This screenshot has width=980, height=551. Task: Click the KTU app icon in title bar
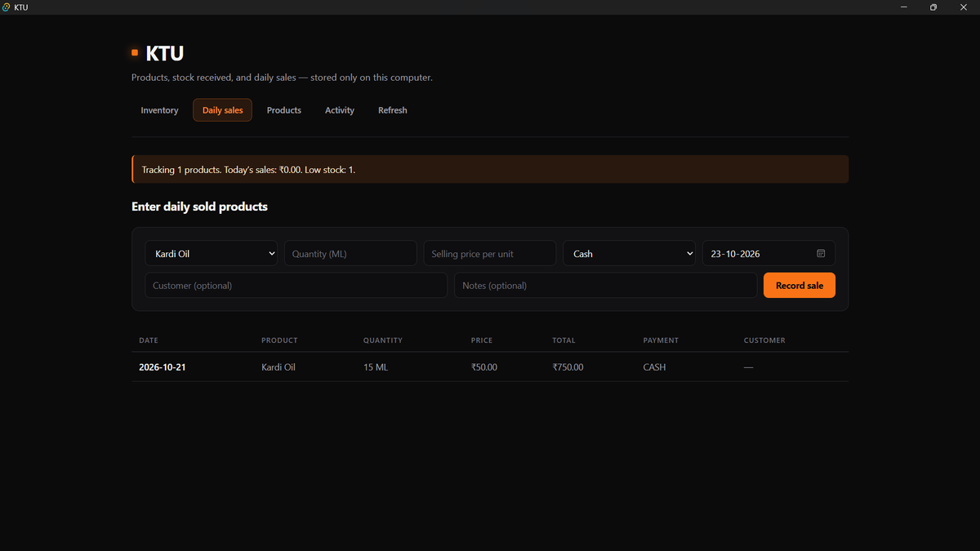coord(7,7)
